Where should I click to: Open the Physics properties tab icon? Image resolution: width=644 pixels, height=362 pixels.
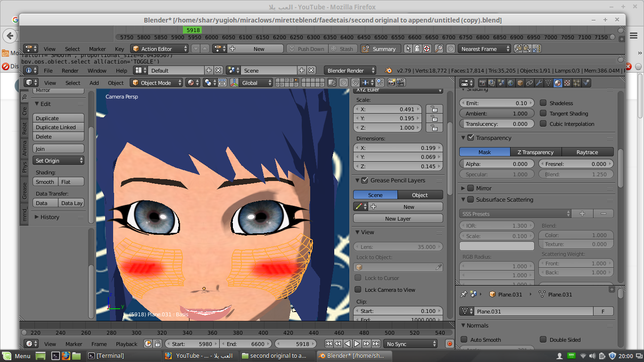(586, 82)
